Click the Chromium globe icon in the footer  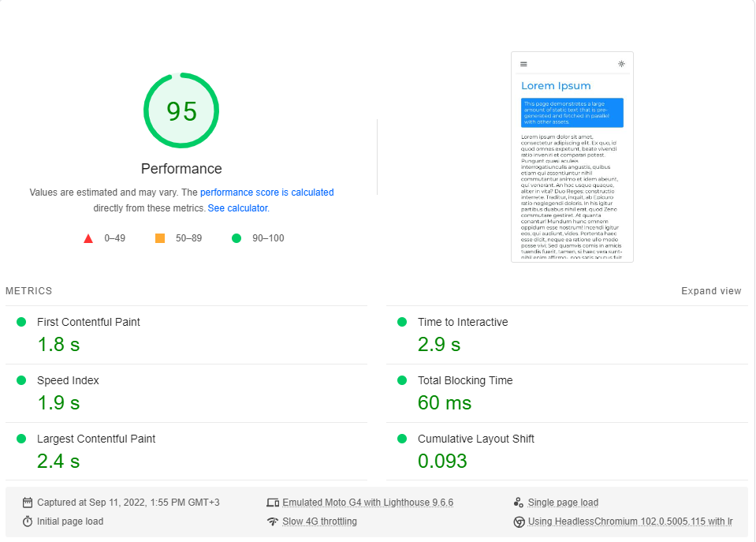[519, 521]
